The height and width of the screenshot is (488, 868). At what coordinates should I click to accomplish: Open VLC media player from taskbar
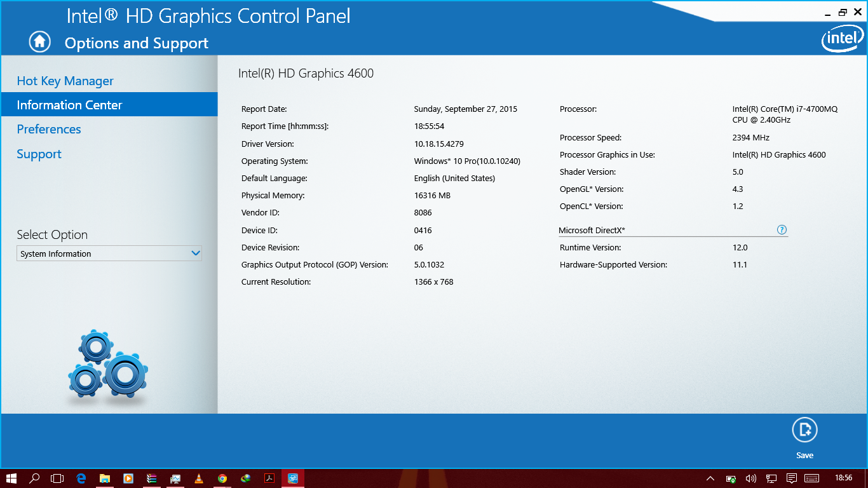tap(199, 478)
